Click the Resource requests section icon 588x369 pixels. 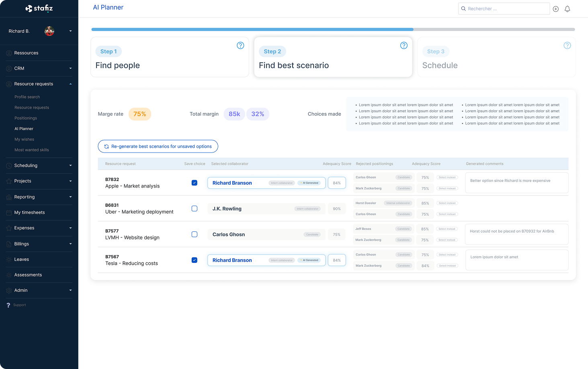click(x=9, y=84)
